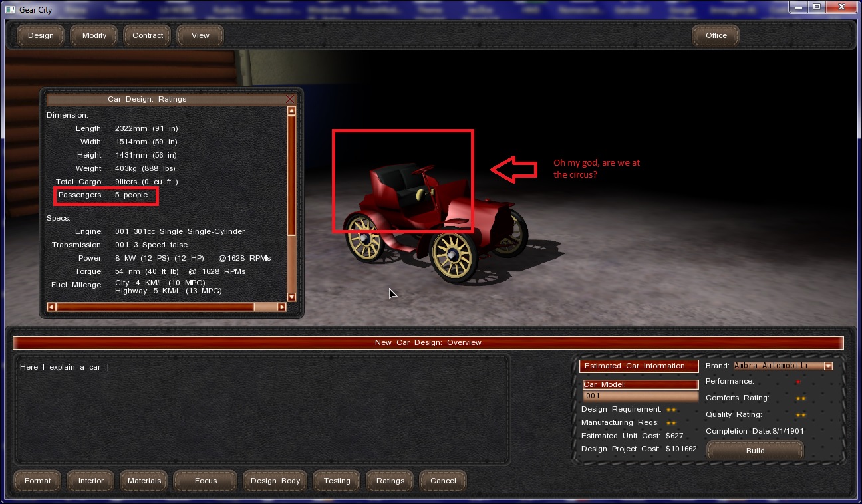The image size is (862, 504).
Task: Close the Car Design Ratings panel
Action: 290,99
